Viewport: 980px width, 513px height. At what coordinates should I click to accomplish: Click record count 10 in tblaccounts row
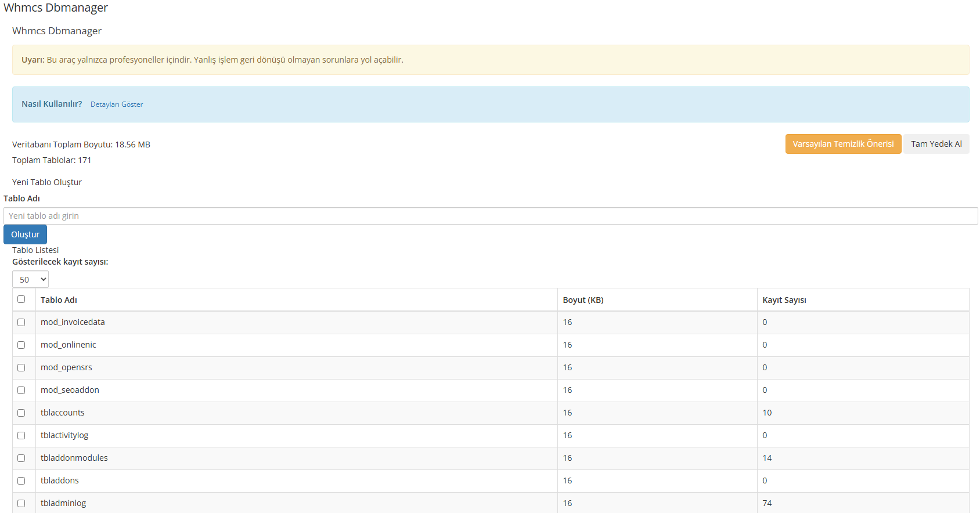(x=767, y=413)
